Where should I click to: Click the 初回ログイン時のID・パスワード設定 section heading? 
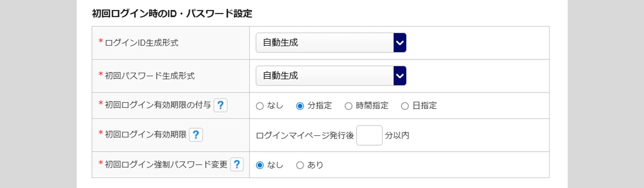[x=172, y=13]
